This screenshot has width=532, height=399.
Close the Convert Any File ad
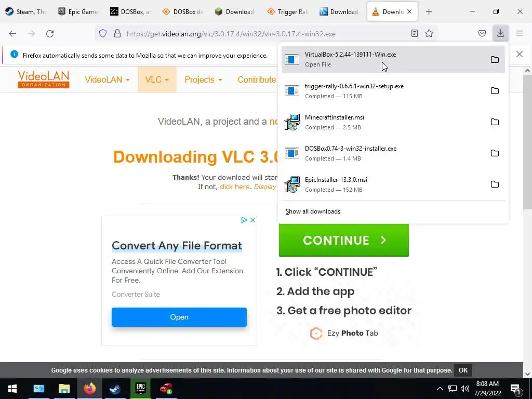pos(253,220)
